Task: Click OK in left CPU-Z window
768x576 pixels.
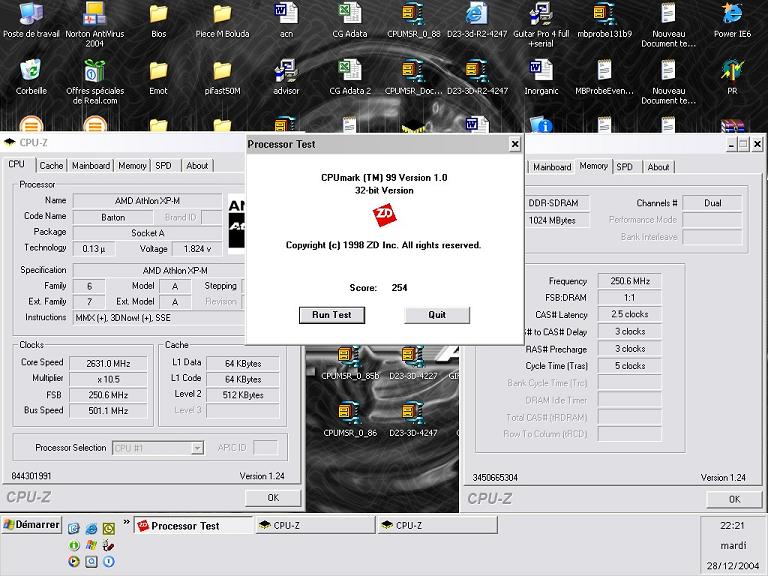Action: click(273, 498)
